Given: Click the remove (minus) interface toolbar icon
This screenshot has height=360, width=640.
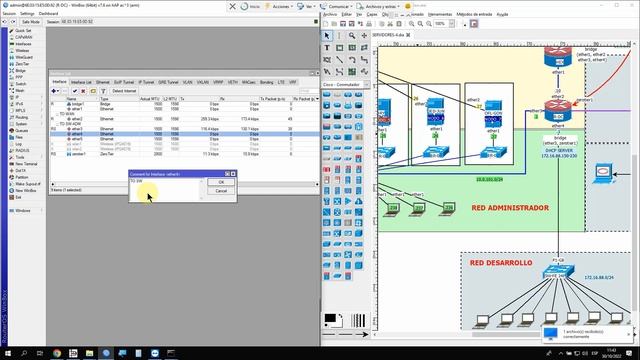Looking at the screenshot, I should click(x=64, y=91).
